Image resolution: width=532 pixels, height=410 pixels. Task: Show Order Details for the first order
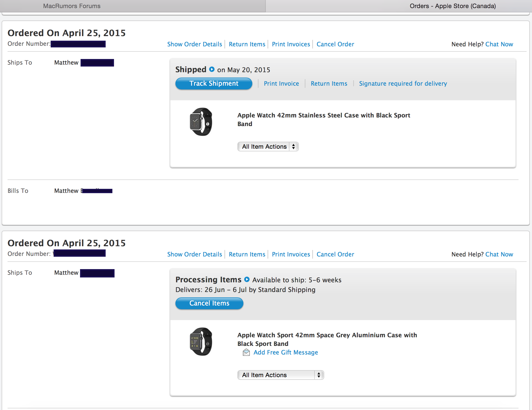click(195, 44)
